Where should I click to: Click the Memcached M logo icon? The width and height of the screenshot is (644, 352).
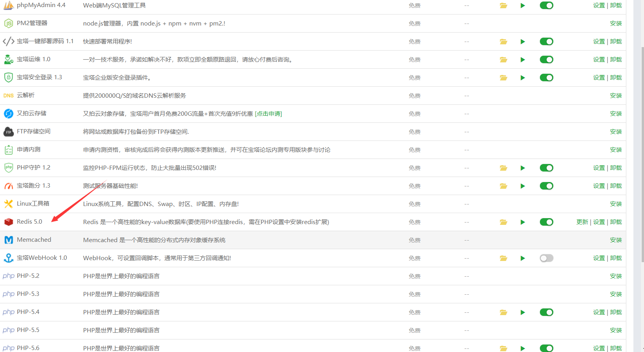(9, 240)
